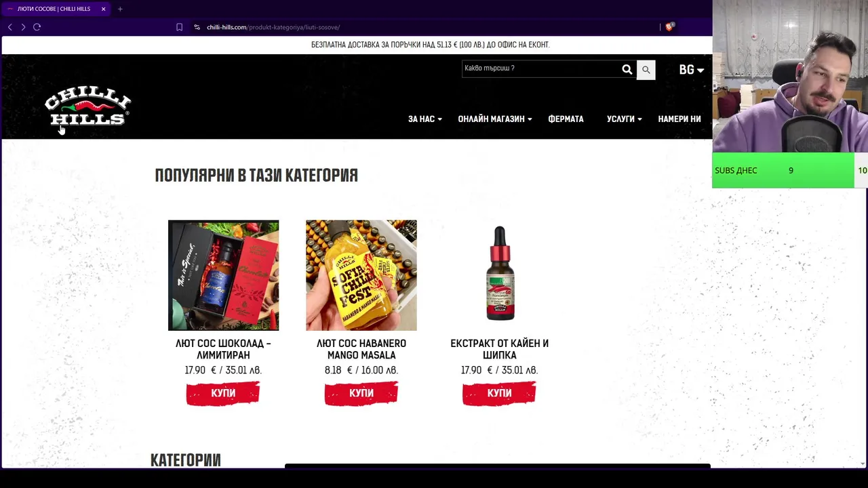This screenshot has width=868, height=488.
Task: Open the ФЕРМАТА menu item
Action: 566,119
